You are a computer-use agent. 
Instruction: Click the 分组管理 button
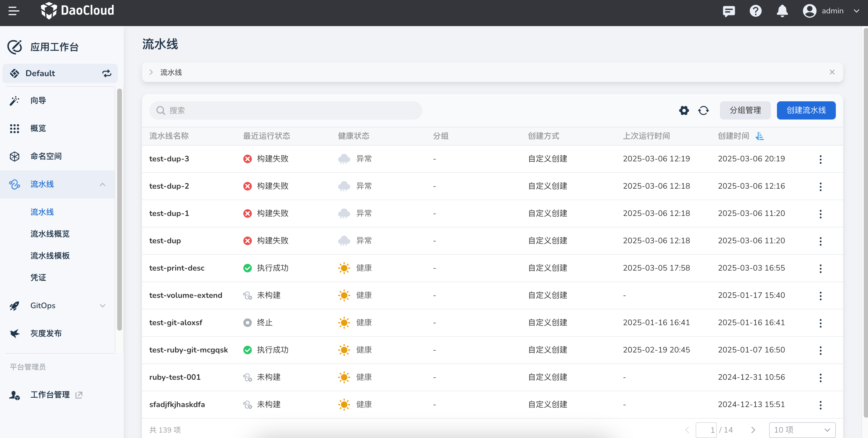tap(745, 110)
